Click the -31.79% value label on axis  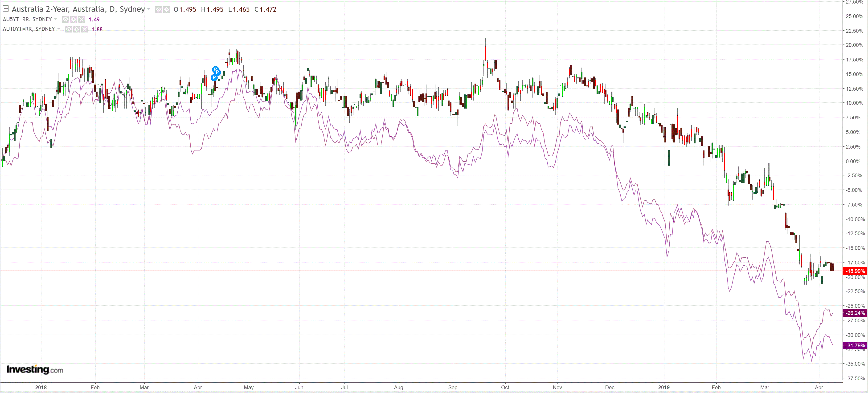(x=855, y=345)
